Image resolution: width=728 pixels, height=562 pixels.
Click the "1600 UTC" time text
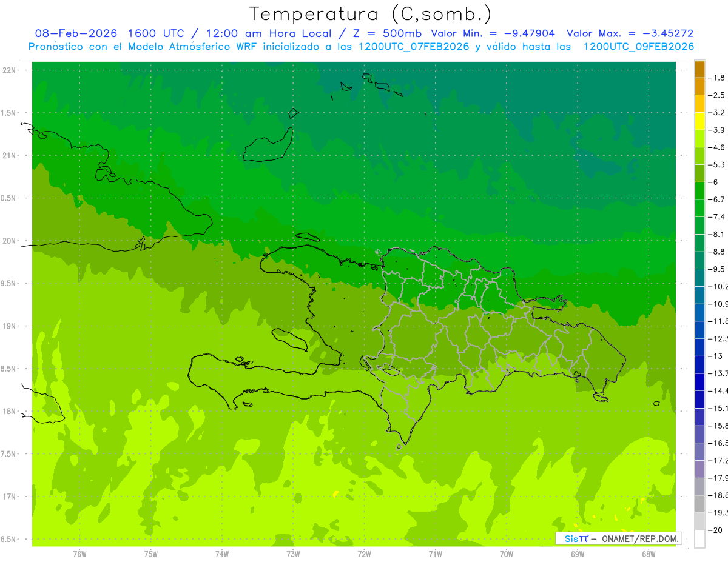tap(155, 34)
